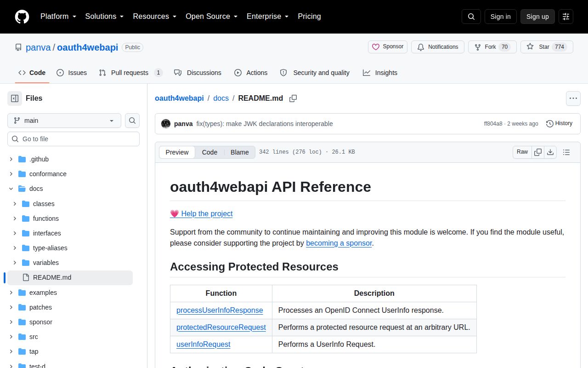Expand the examples folder
The width and height of the screenshot is (588, 368).
click(11, 293)
